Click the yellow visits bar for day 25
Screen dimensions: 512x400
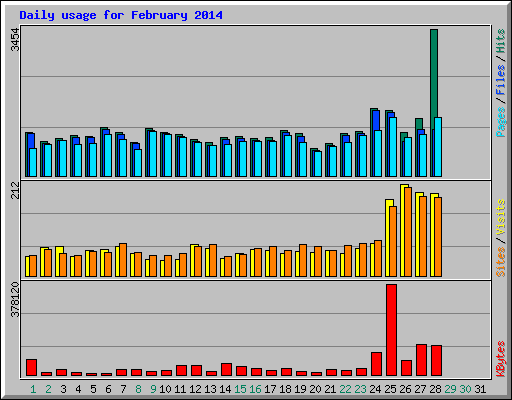387,238
